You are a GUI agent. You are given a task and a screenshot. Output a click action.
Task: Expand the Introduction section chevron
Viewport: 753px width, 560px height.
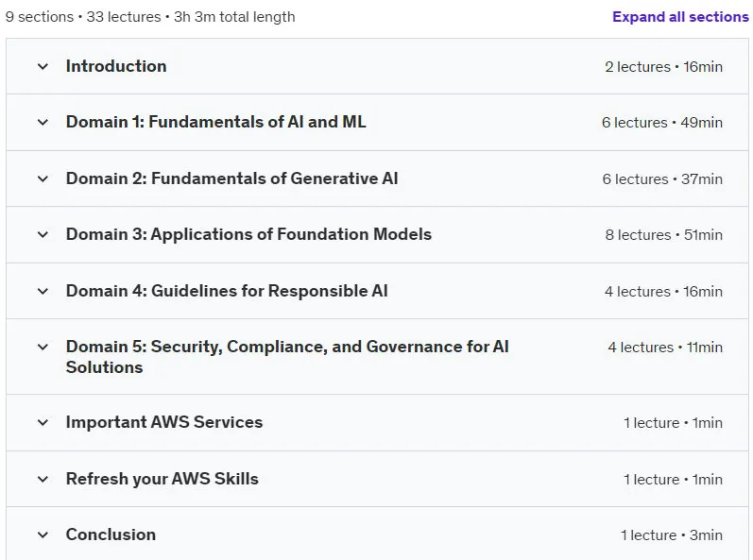click(x=43, y=66)
